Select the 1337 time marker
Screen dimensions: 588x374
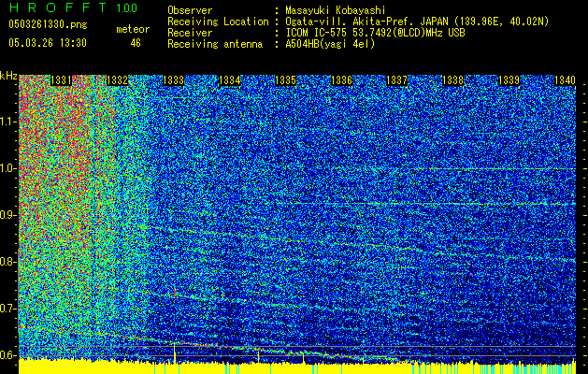point(396,80)
